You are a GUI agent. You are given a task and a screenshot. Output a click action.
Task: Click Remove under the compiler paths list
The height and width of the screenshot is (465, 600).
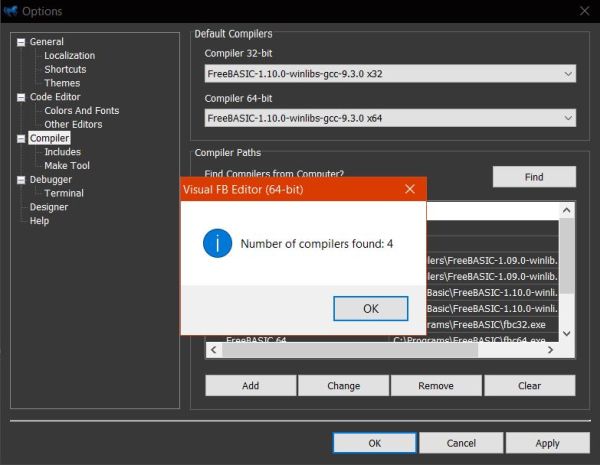coord(436,385)
